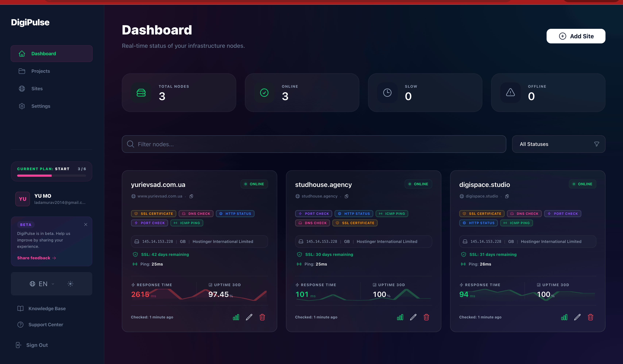Screen dimensions: 623x364
Task: Open the Sites section
Action: click(x=51, y=88)
